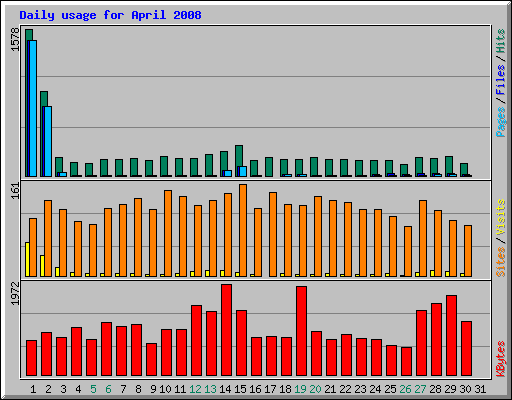Click the red KBytes bar for day 30

tap(466, 349)
